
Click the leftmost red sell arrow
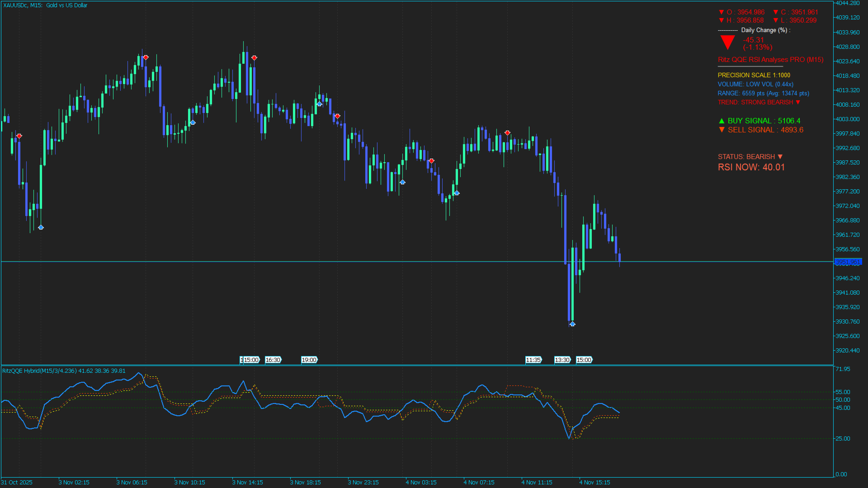pos(19,136)
